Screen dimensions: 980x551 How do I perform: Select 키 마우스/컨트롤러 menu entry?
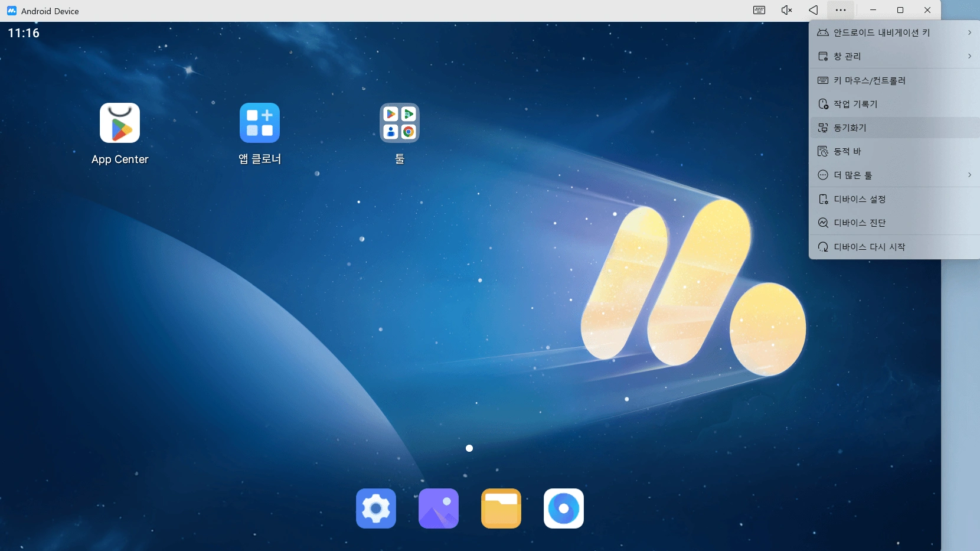(869, 80)
